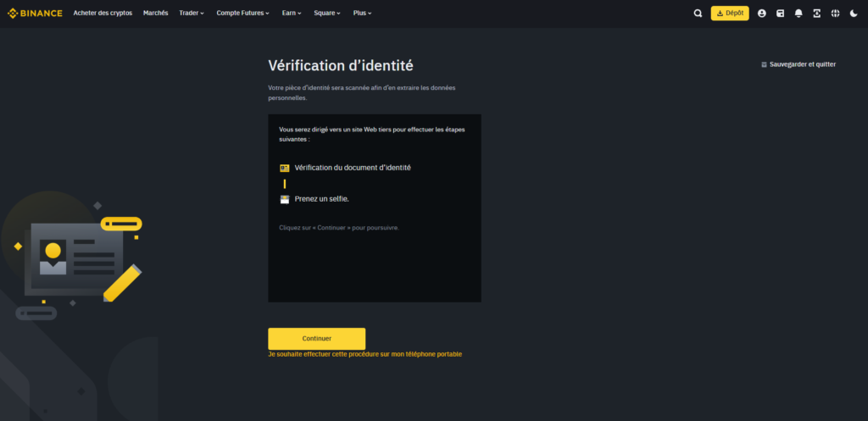The width and height of the screenshot is (868, 421).
Task: Open Acheter des cryptos menu item
Action: click(103, 14)
